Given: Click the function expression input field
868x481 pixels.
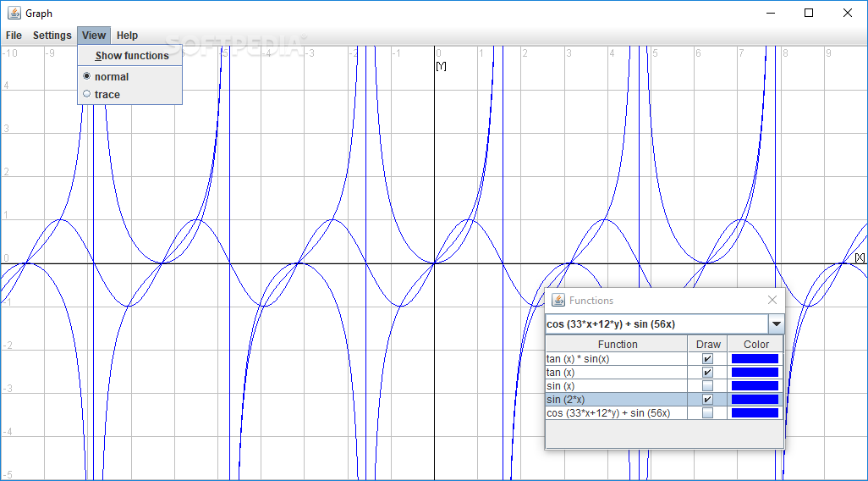Looking at the screenshot, I should point(656,324).
